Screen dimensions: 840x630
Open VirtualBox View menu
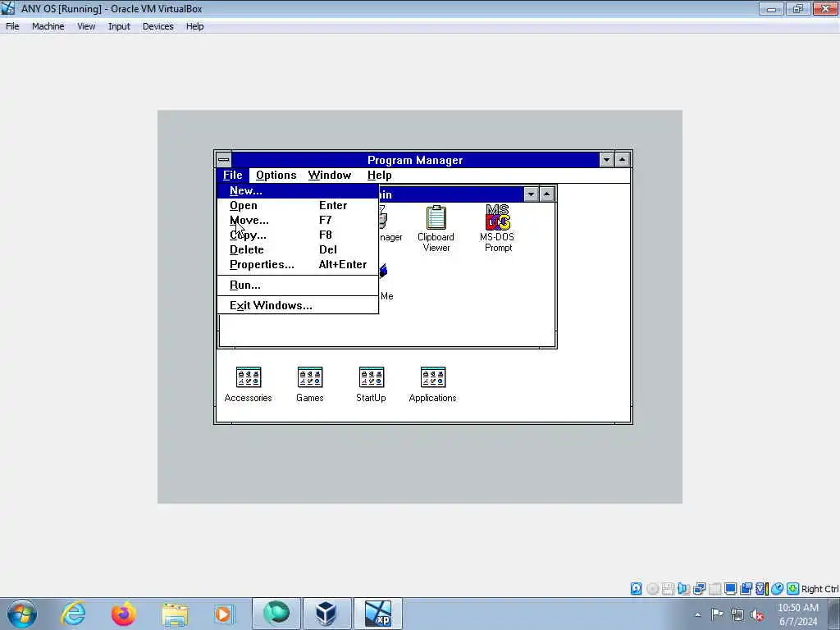(x=86, y=26)
